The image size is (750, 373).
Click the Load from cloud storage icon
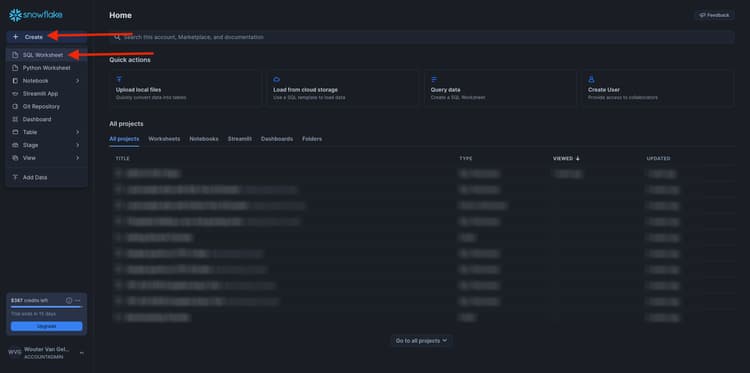point(276,79)
